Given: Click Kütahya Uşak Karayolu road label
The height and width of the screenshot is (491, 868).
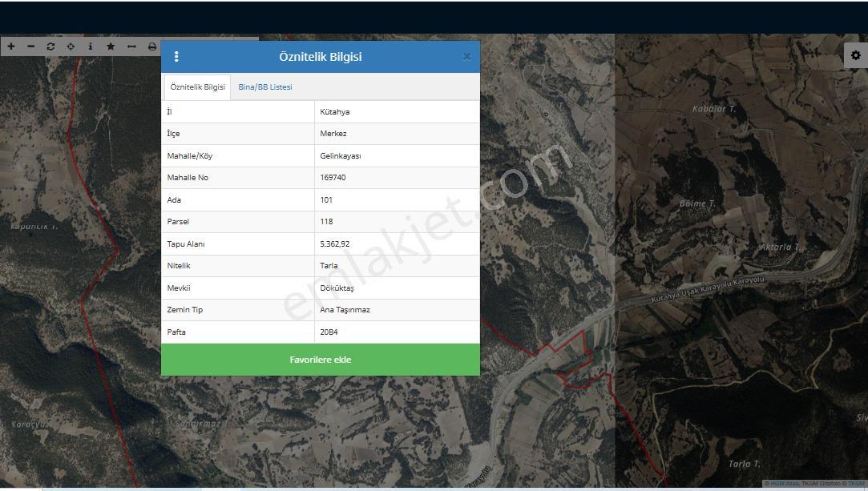Looking at the screenshot, I should click(708, 289).
